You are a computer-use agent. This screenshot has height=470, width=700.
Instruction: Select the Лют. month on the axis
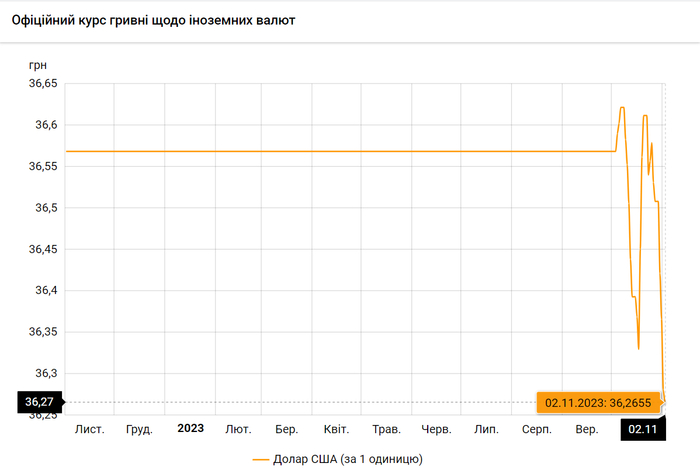pos(239,429)
